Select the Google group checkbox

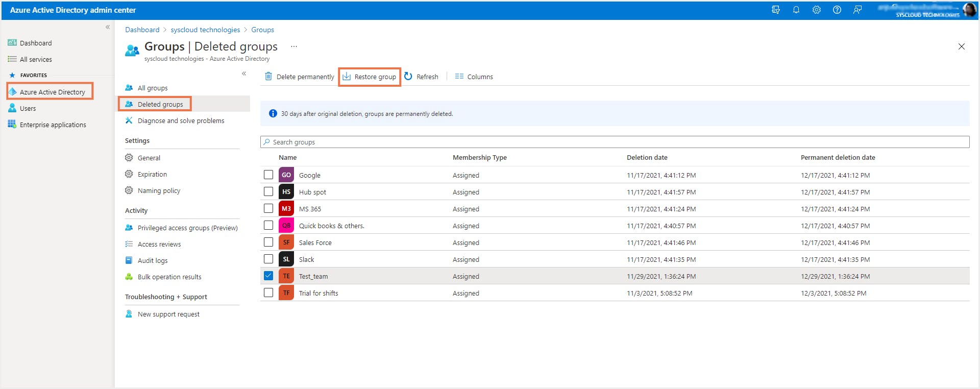[268, 175]
